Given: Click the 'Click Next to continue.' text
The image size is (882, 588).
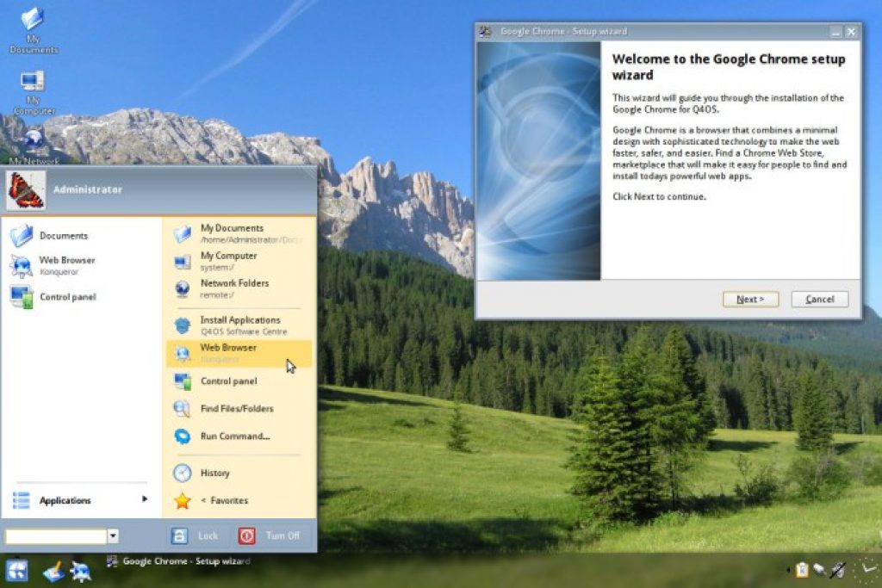Looking at the screenshot, I should [x=659, y=197].
